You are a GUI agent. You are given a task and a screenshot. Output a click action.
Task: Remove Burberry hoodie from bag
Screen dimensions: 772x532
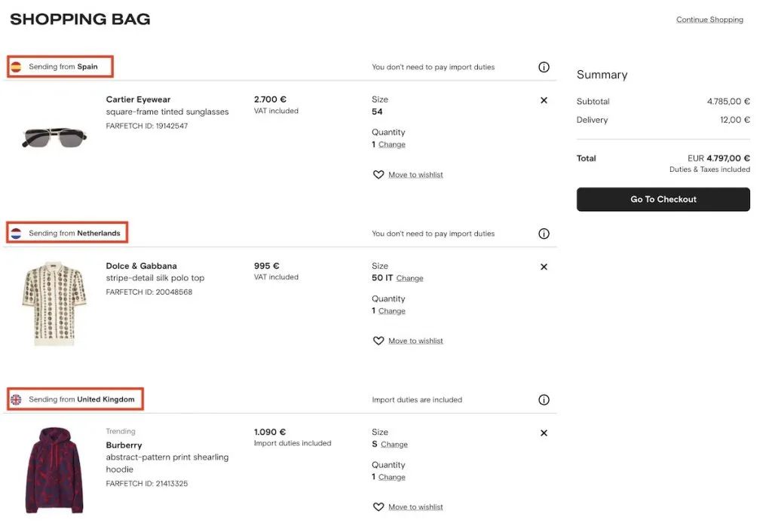544,433
